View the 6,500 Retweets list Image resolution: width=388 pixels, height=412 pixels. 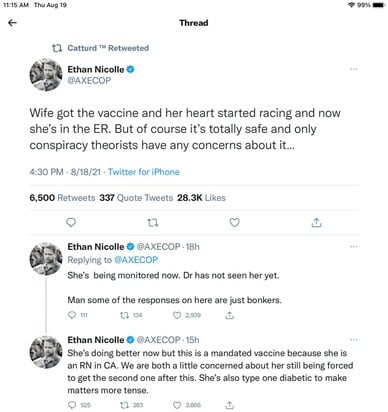point(62,198)
